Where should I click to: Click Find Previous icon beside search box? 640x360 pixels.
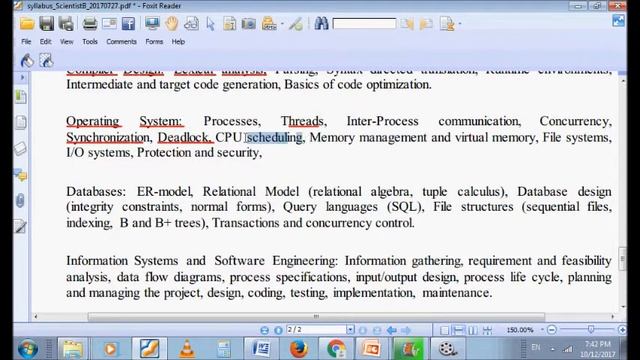(407, 24)
